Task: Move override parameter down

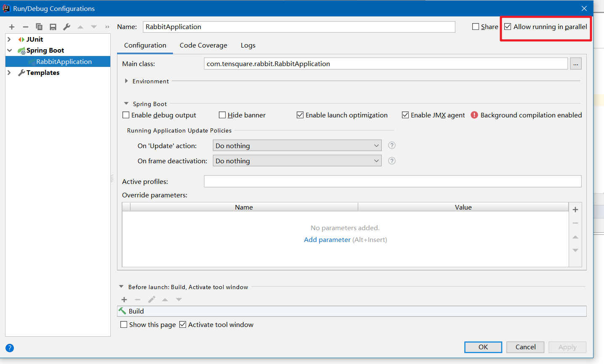Action: tap(575, 250)
